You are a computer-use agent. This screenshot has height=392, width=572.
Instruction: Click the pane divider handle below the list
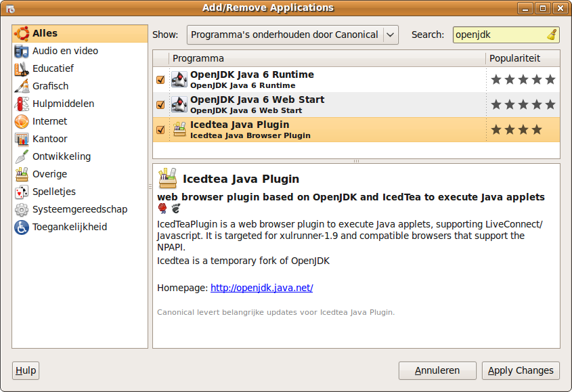(x=356, y=161)
